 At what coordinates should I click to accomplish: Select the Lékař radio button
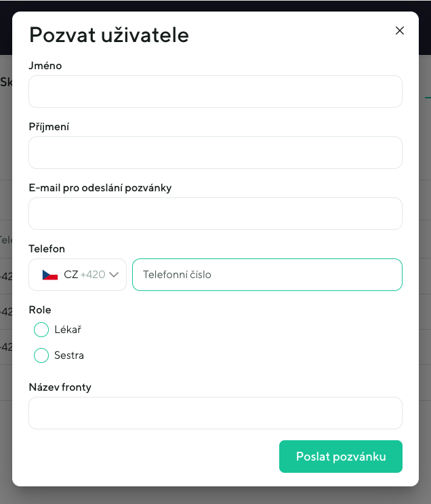tap(41, 330)
